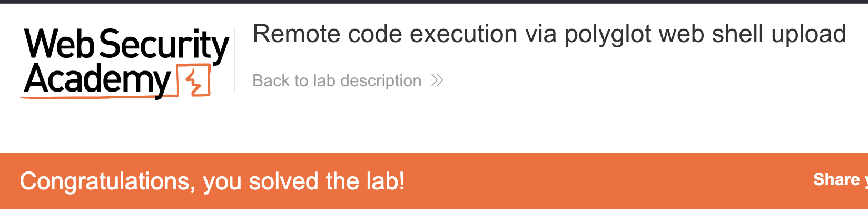Open the Back to lab description link

[x=337, y=80]
